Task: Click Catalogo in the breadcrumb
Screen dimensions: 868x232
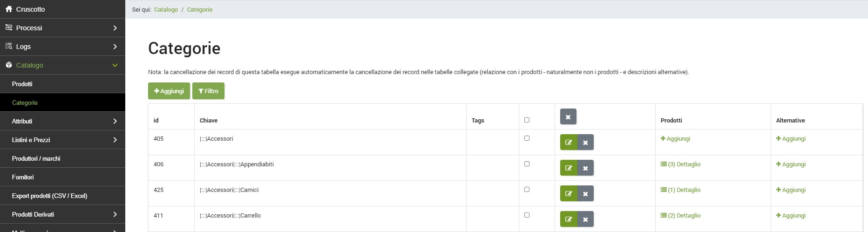Action: [x=166, y=10]
